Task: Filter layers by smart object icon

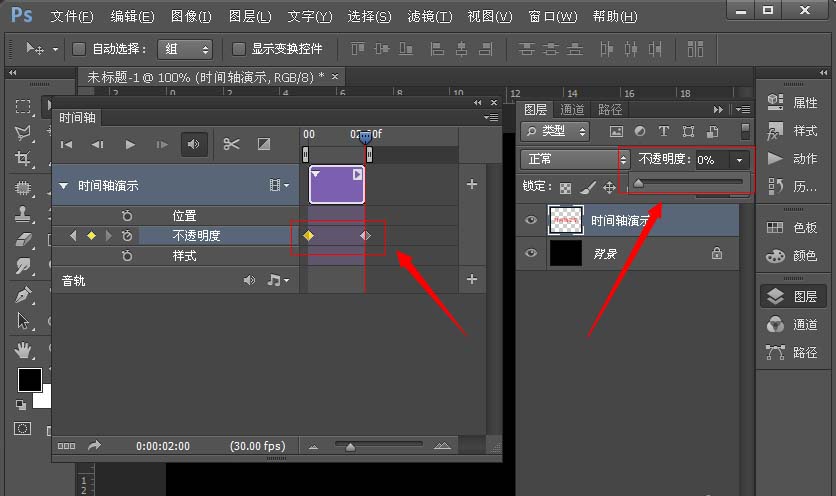Action: pyautogui.click(x=712, y=131)
